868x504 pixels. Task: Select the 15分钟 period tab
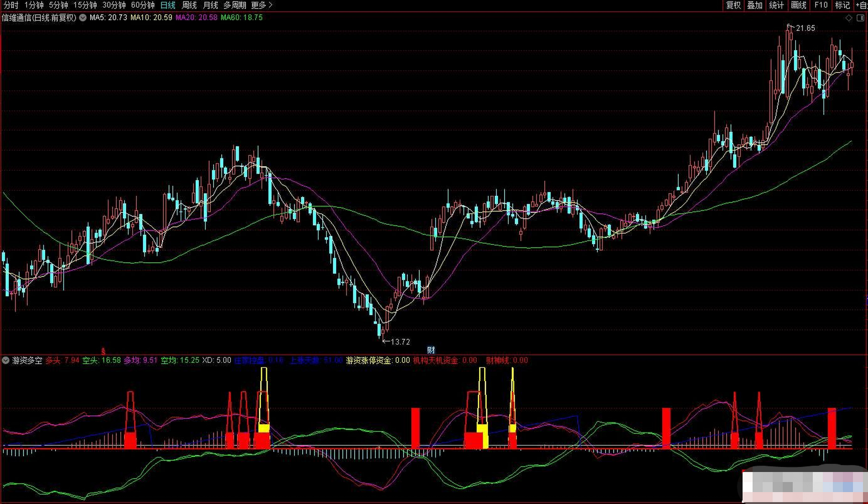pos(85,5)
